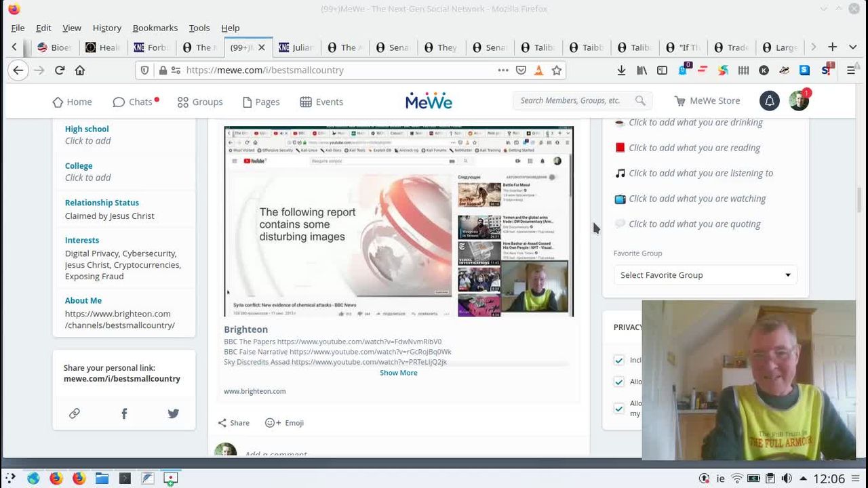Copy personal link with chain icon
Image resolution: width=868 pixels, height=488 pixels.
[x=75, y=413]
